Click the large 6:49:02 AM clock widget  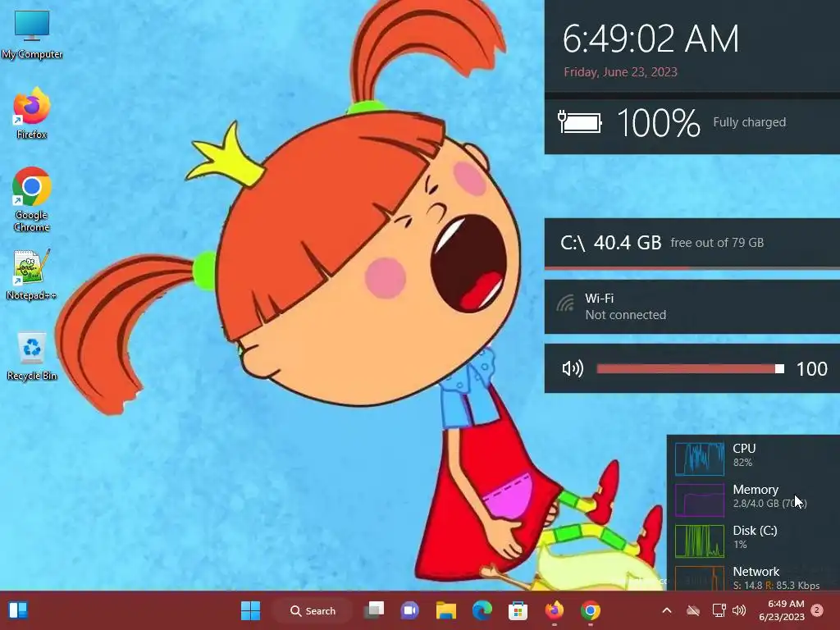651,39
